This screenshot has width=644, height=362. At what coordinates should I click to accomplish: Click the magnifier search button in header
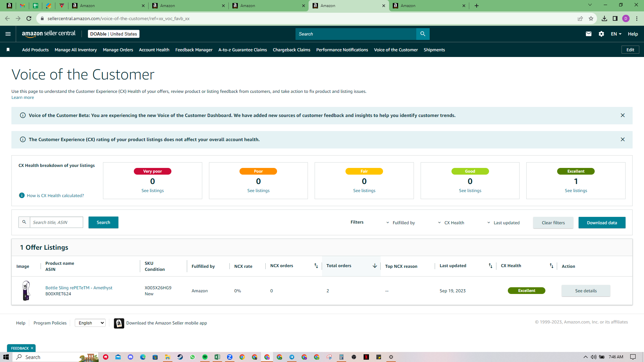(x=423, y=34)
